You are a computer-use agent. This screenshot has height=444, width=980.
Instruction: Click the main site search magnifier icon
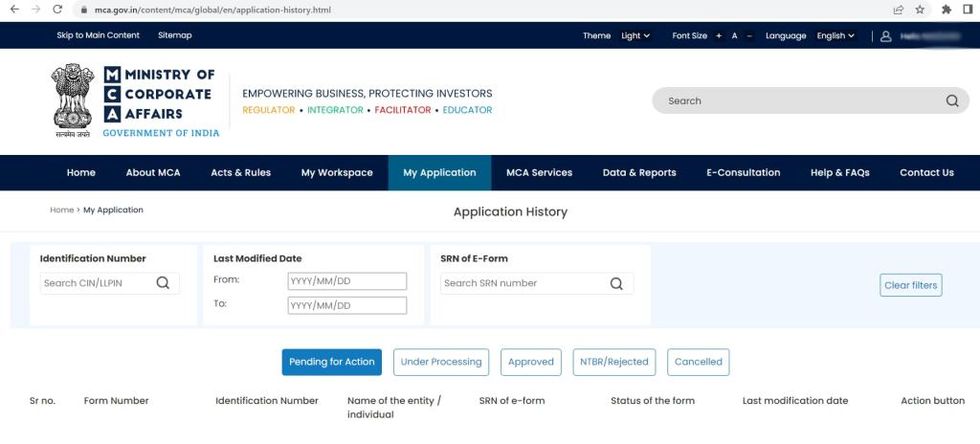click(x=951, y=100)
